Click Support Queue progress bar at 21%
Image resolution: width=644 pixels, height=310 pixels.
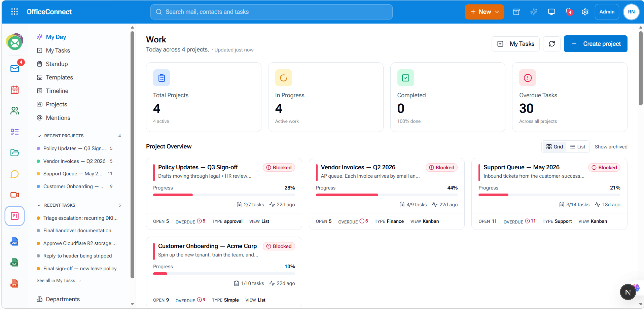pyautogui.click(x=549, y=195)
